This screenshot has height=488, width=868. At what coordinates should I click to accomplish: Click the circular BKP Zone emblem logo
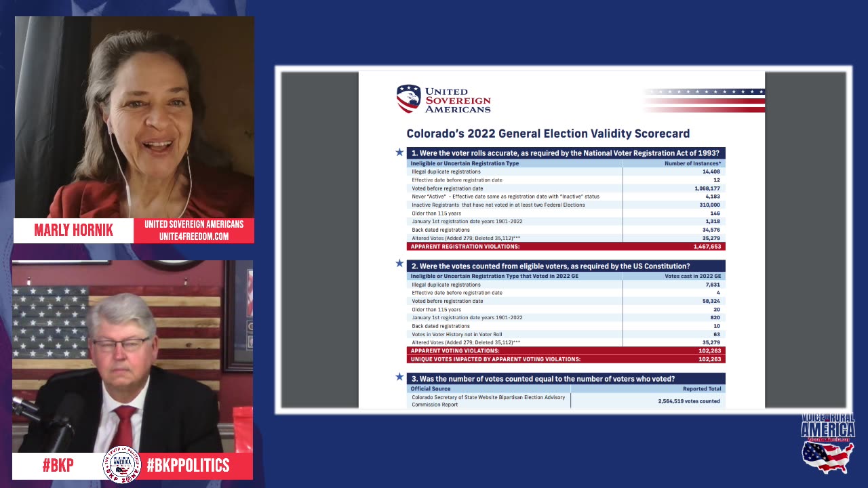tap(121, 465)
